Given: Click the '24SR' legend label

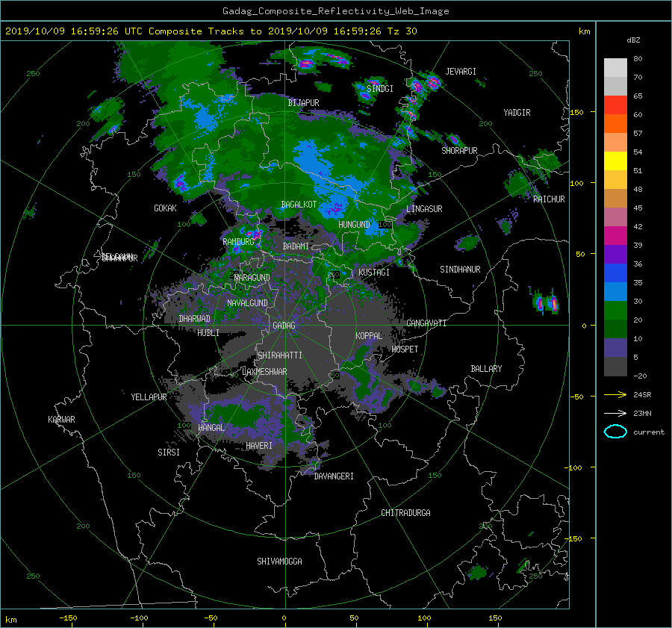Looking at the screenshot, I should [x=642, y=394].
